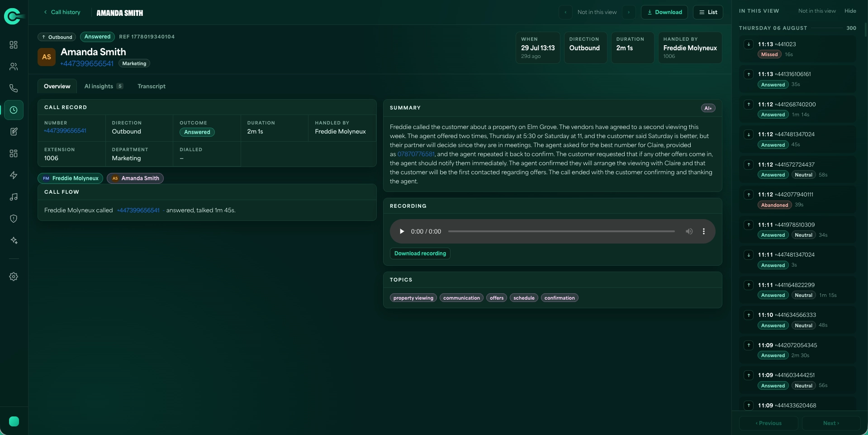Go back to Call history
The height and width of the screenshot is (435, 868).
62,12
